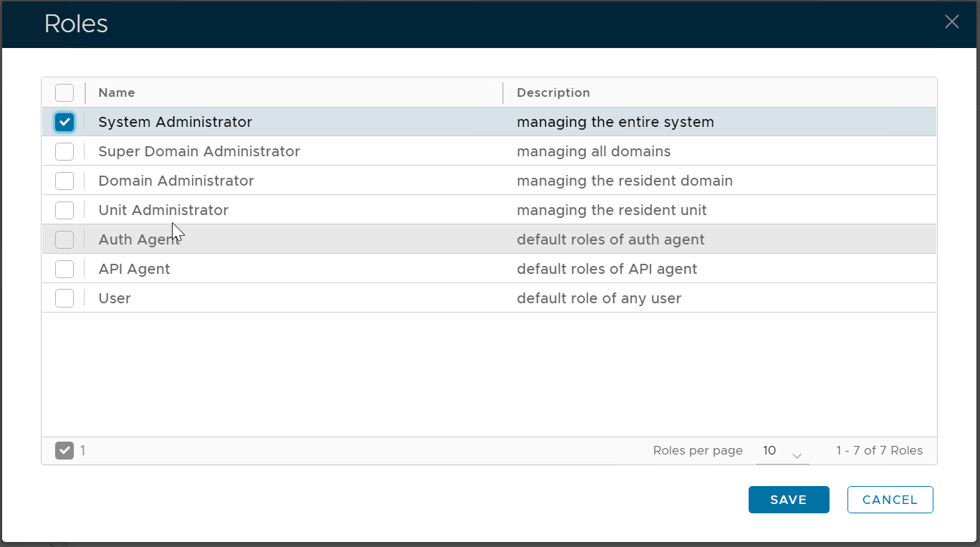
Task: Select the System Administrator row name
Action: click(175, 122)
